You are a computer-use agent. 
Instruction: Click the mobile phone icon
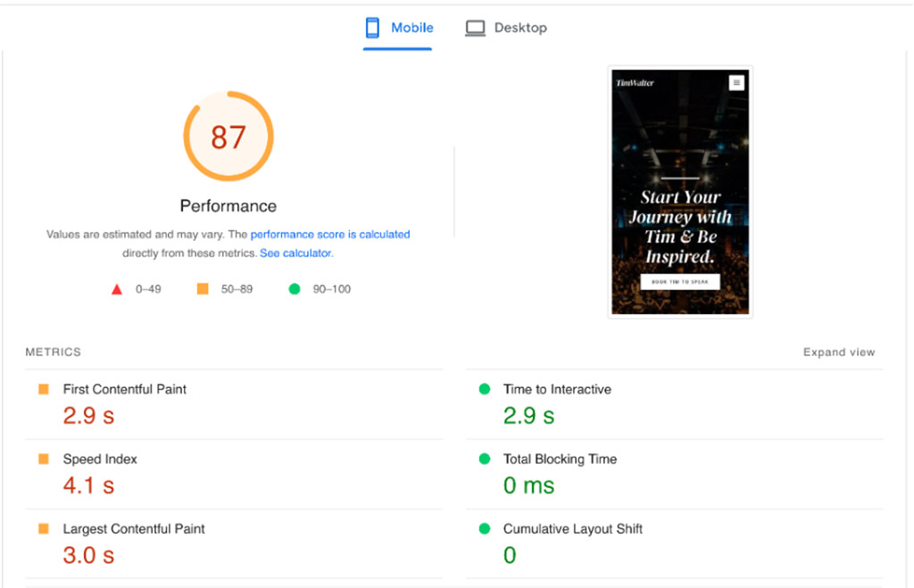tap(372, 28)
